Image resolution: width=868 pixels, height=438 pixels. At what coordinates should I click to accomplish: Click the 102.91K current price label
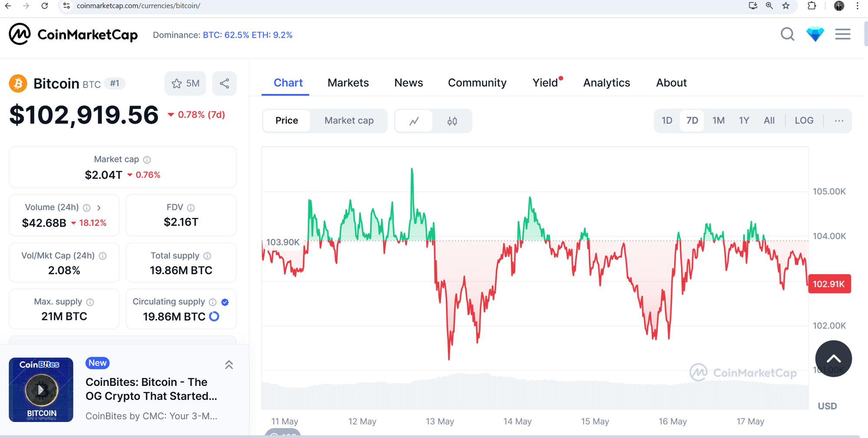[x=829, y=284]
